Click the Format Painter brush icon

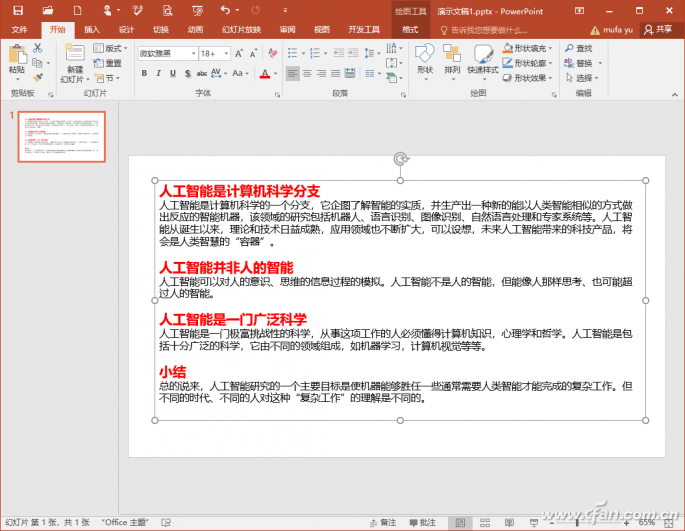pos(38,78)
